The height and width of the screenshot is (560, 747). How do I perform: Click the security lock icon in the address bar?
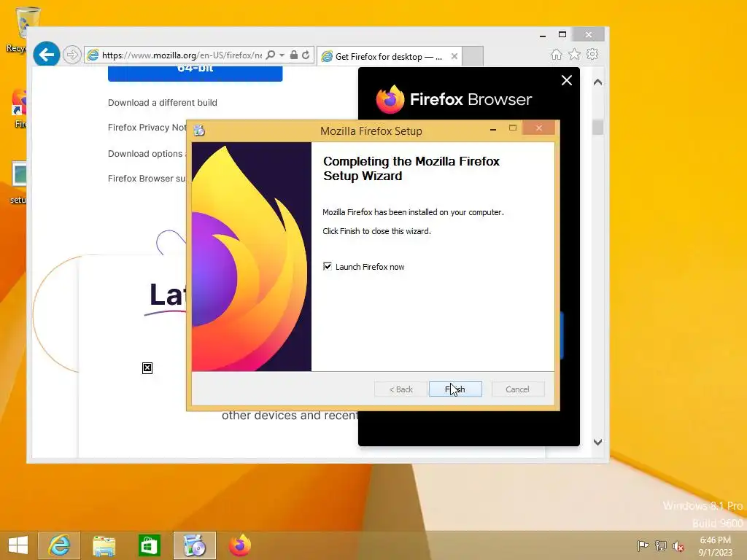[x=294, y=55]
